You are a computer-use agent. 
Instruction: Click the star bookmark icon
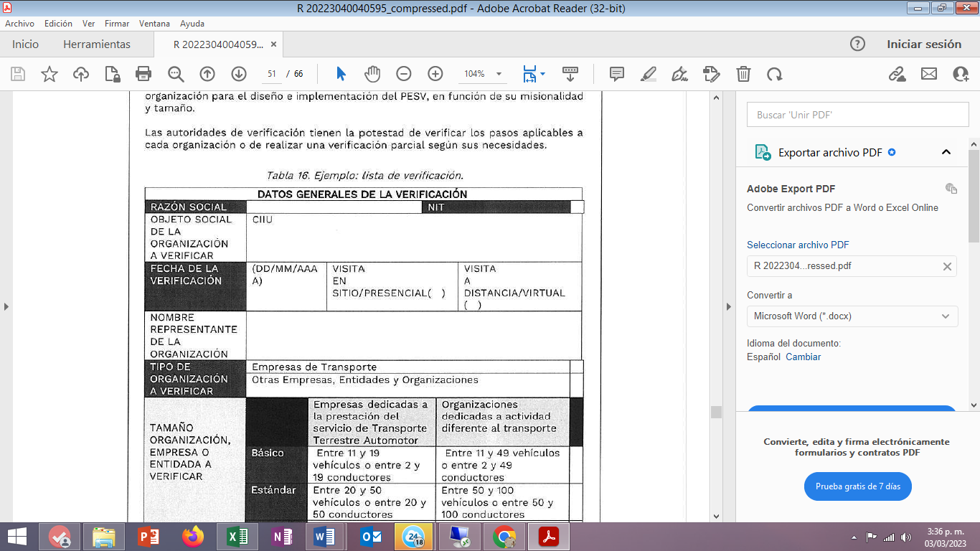(50, 74)
